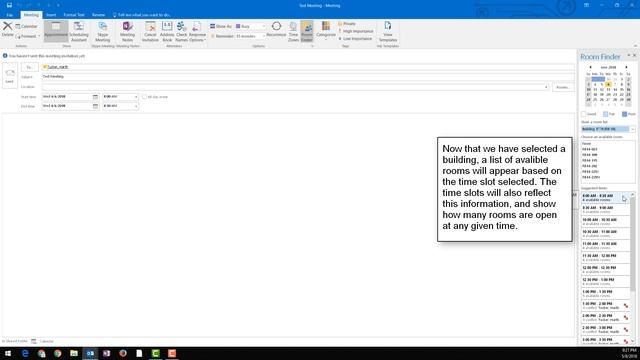The image size is (640, 360).
Task: Click the Rooms... button
Action: [x=563, y=87]
